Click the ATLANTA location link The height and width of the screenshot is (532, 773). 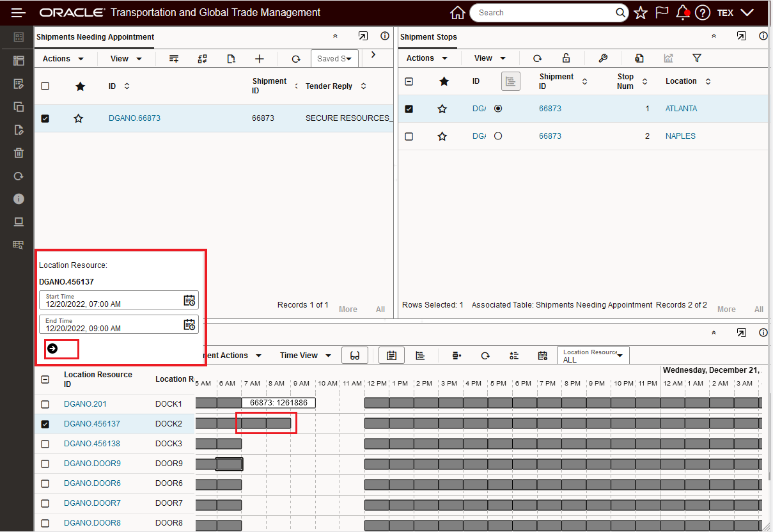coord(681,109)
